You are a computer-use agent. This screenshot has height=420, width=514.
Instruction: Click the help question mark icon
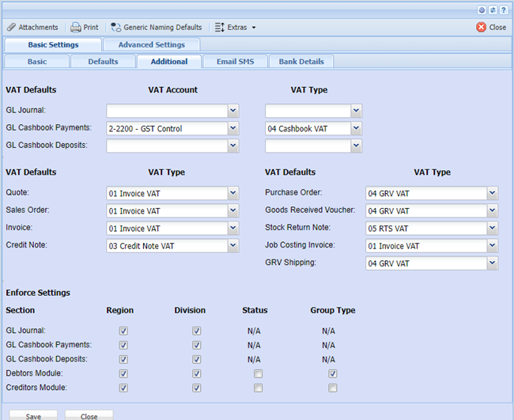coord(504,9)
